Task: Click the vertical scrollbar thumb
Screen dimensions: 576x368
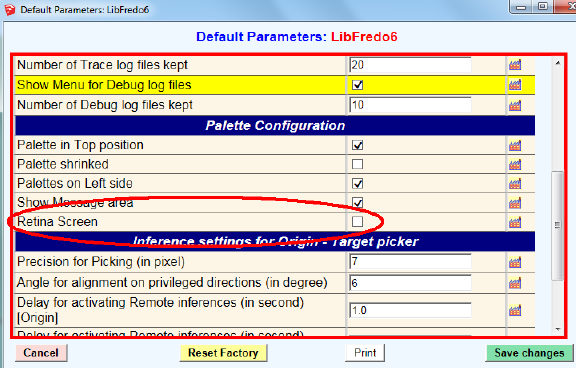Action: [558, 225]
